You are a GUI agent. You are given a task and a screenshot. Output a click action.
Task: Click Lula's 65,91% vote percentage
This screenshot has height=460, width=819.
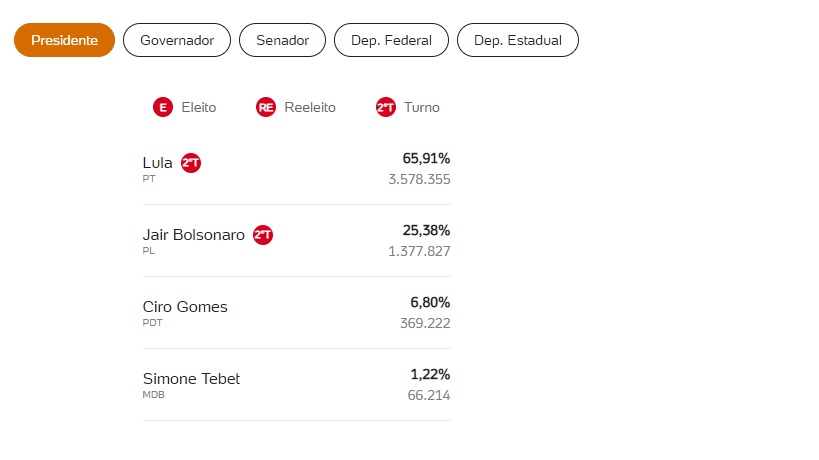pyautogui.click(x=426, y=158)
